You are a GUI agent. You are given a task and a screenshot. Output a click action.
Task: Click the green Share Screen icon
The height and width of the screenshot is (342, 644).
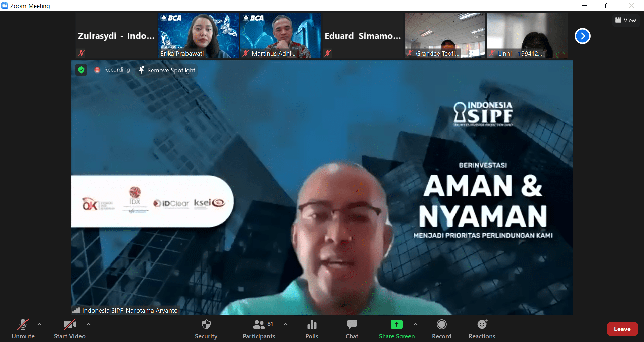396,324
